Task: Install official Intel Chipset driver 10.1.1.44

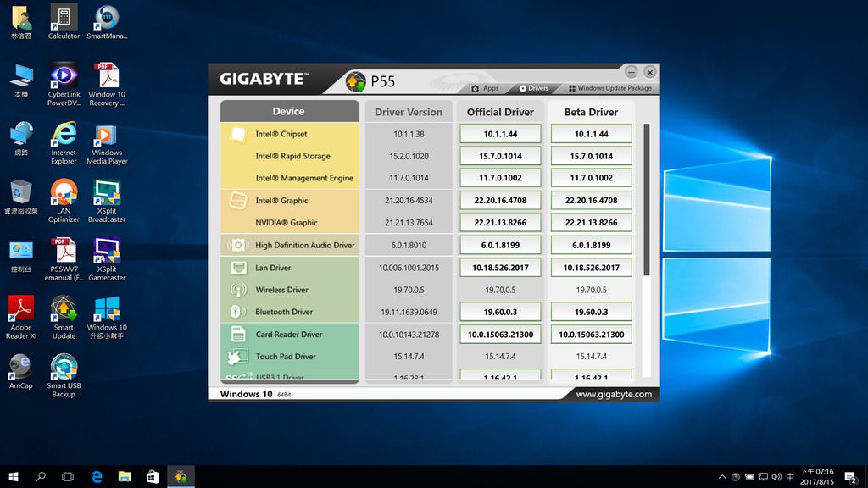Action: click(500, 134)
